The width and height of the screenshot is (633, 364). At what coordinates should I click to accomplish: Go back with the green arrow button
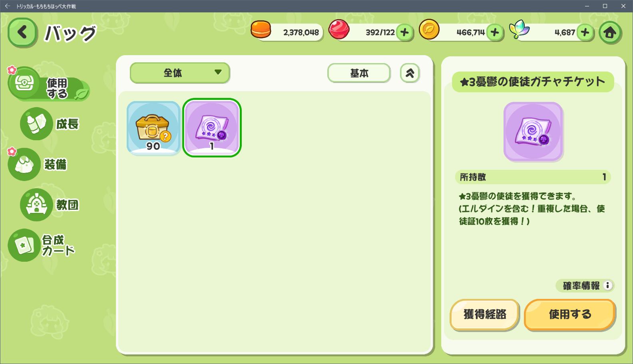coord(23,32)
